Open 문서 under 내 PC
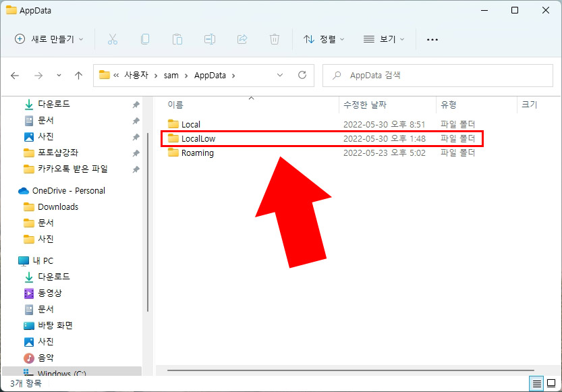Viewport: 562px width, 392px height. point(38,309)
